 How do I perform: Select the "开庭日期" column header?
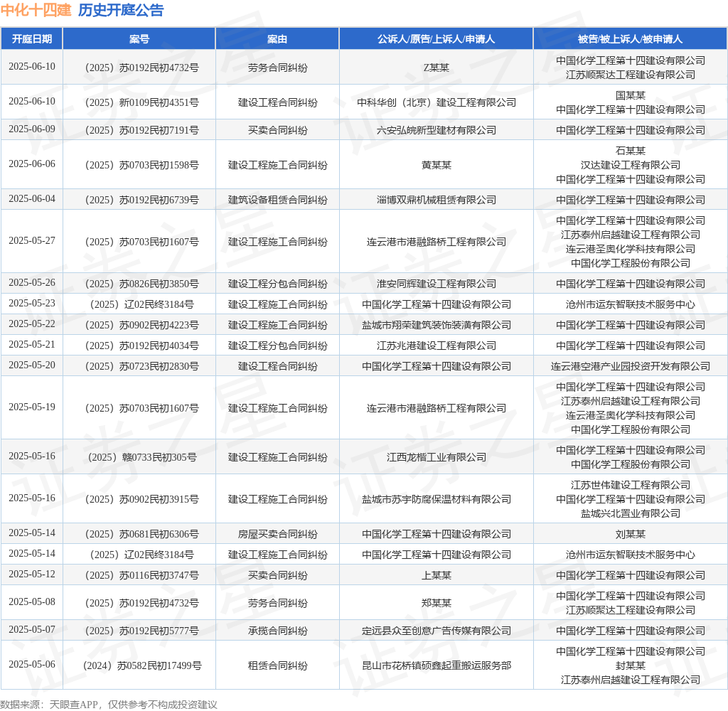pyautogui.click(x=31, y=39)
